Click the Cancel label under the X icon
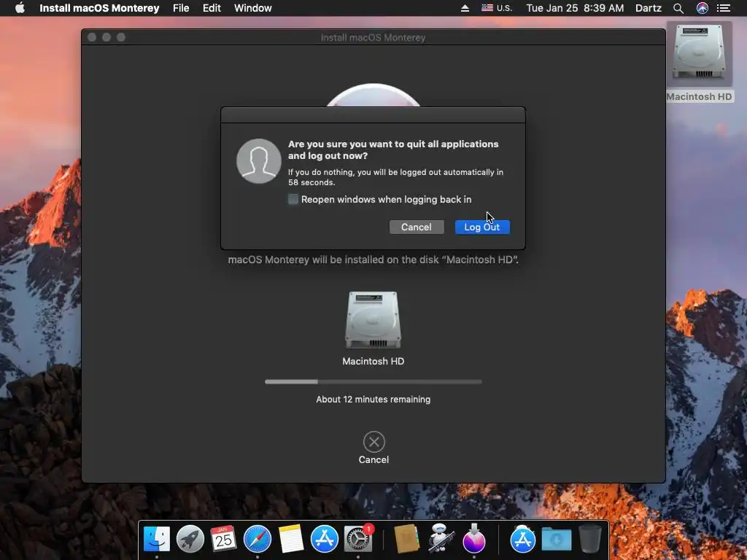The image size is (747, 560). 373,459
